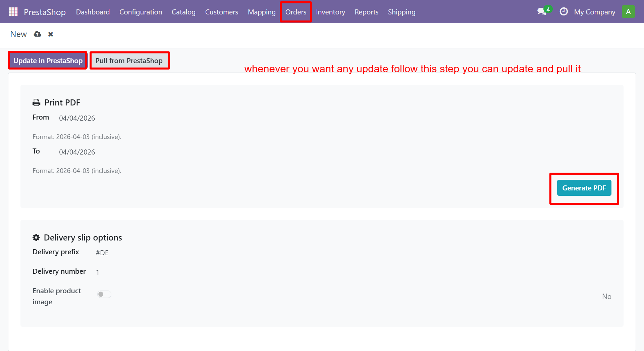This screenshot has width=644, height=351.
Task: Open the activities clock icon
Action: point(563,12)
